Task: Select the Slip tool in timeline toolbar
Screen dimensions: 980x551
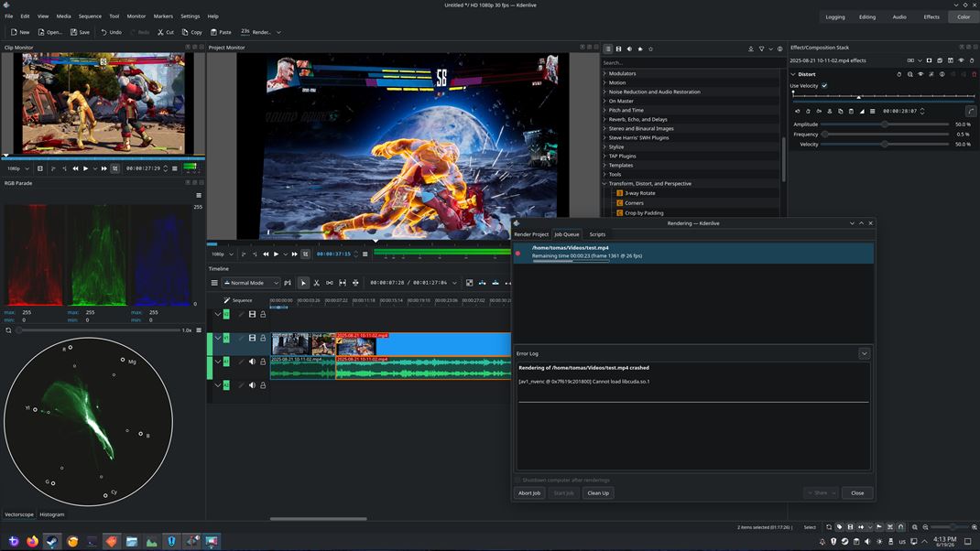Action: (x=343, y=283)
